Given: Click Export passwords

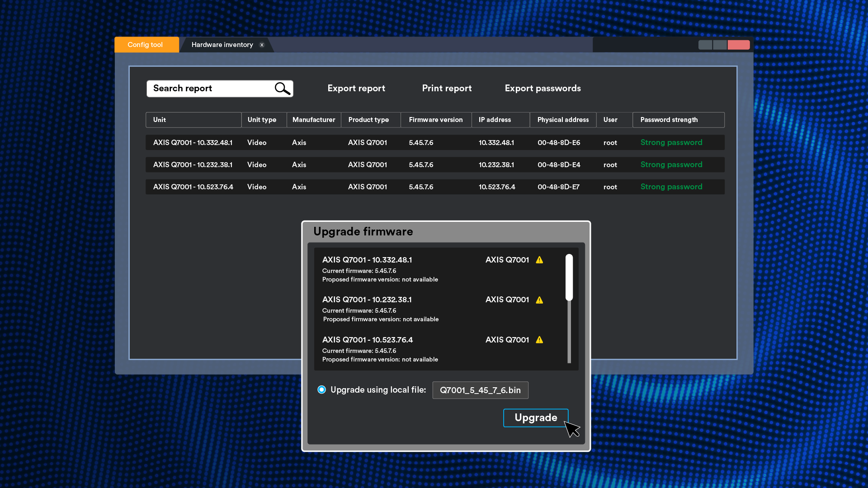Looking at the screenshot, I should (x=543, y=88).
